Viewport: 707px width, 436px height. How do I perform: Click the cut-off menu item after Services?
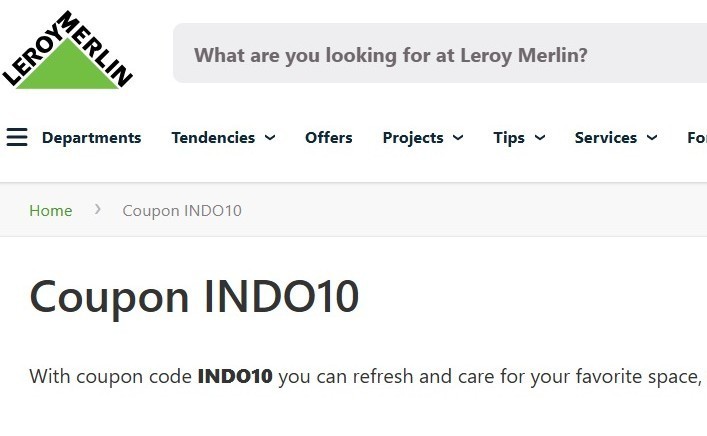[x=696, y=138]
